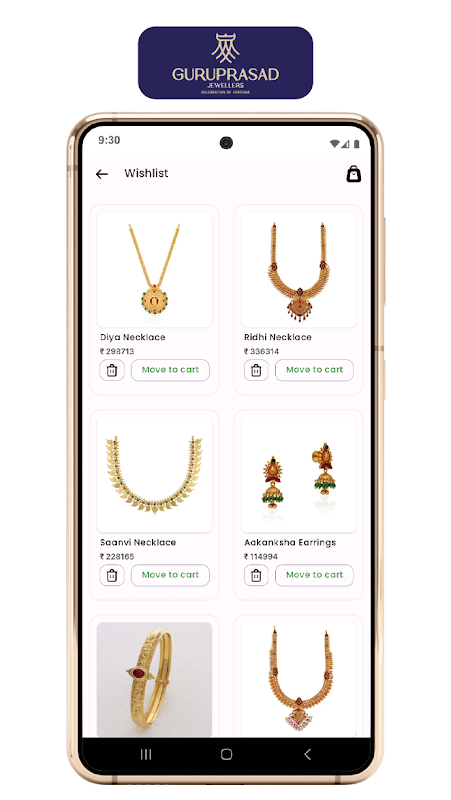Remove Ridhi Necklace with trash icon
Viewport: 451px width, 800px height.
point(256,370)
